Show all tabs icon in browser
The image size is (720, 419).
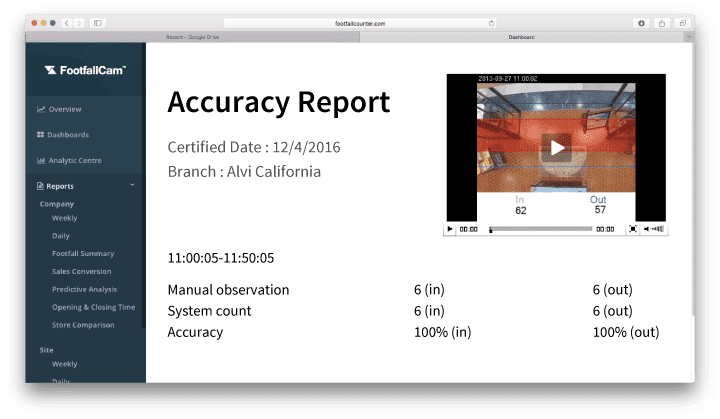click(682, 23)
